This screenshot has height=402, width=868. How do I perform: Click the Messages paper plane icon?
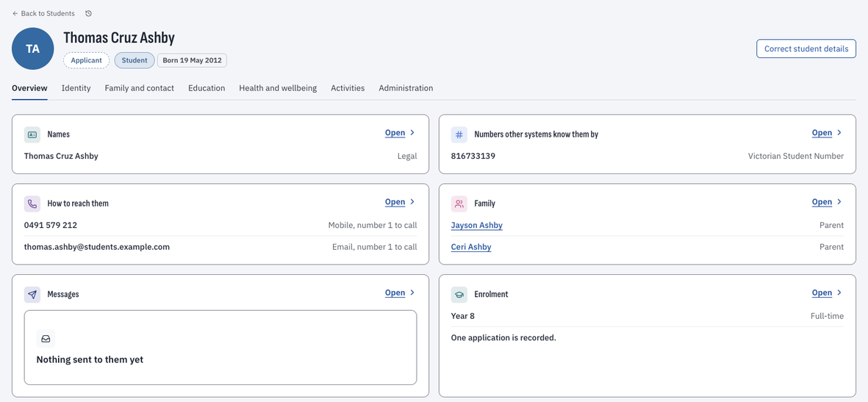click(x=32, y=295)
